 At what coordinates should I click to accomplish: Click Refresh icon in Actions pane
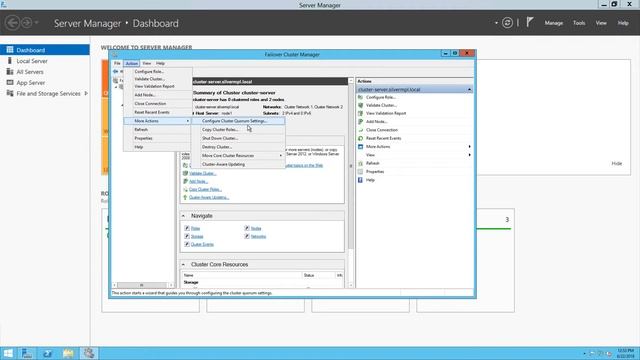(360, 163)
